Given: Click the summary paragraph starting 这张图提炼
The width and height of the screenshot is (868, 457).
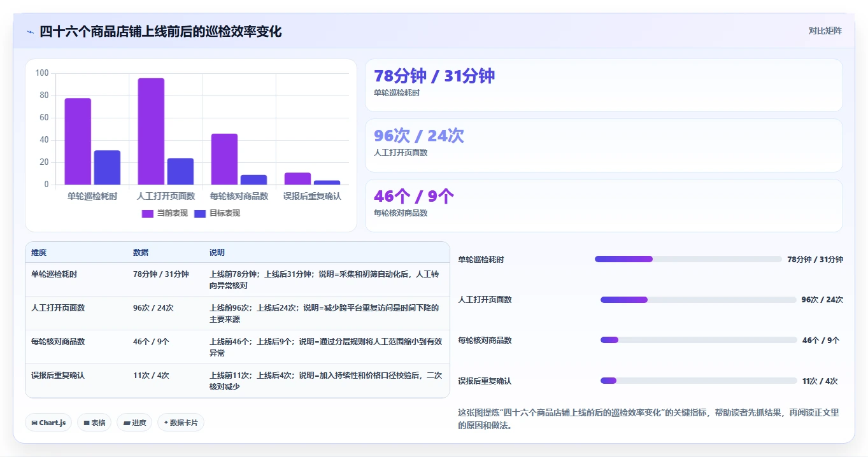Looking at the screenshot, I should pos(649,419).
